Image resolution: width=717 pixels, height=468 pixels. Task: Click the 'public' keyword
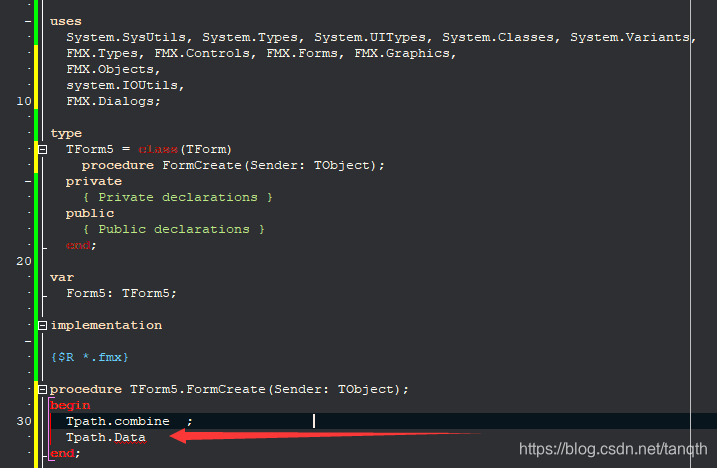click(90, 214)
